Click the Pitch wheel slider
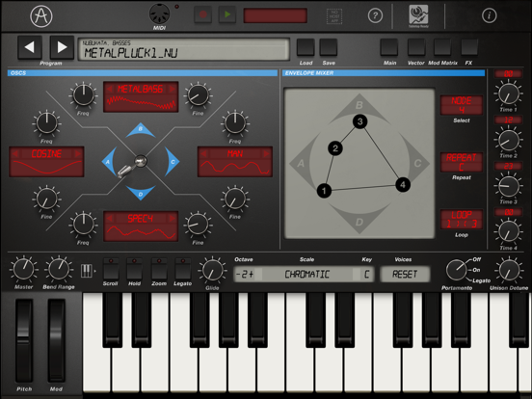Viewport: 532px width, 399px height. pos(24,340)
